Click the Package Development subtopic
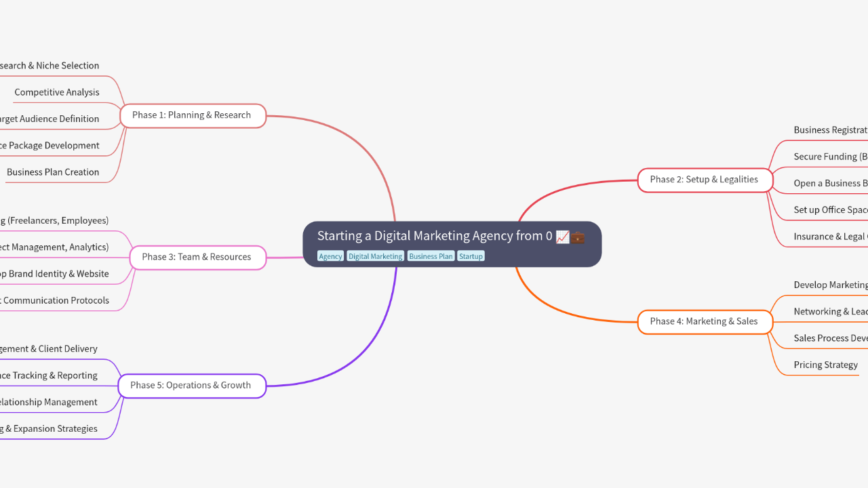 (x=50, y=145)
